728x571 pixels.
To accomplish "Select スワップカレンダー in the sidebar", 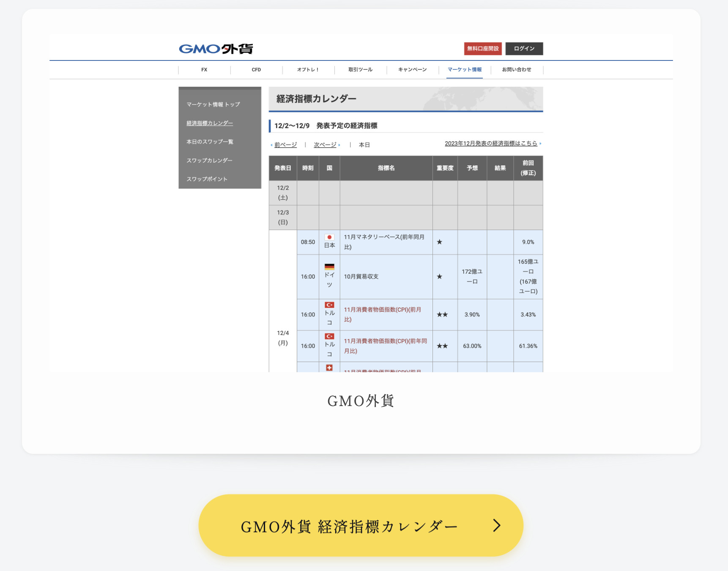I will [x=209, y=160].
